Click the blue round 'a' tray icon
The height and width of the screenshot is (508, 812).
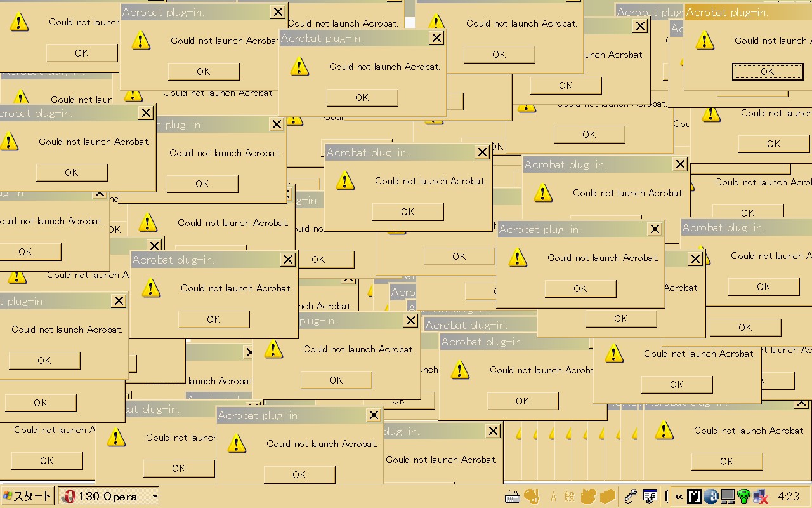click(x=710, y=497)
